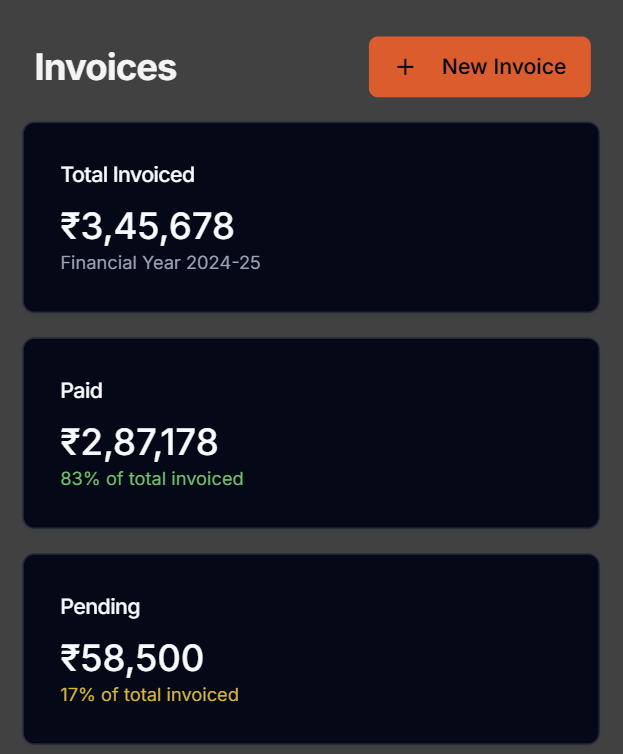Click the rupee symbol in Total Invoiced amount
Viewport: 623px width, 754px height.
[70, 227]
